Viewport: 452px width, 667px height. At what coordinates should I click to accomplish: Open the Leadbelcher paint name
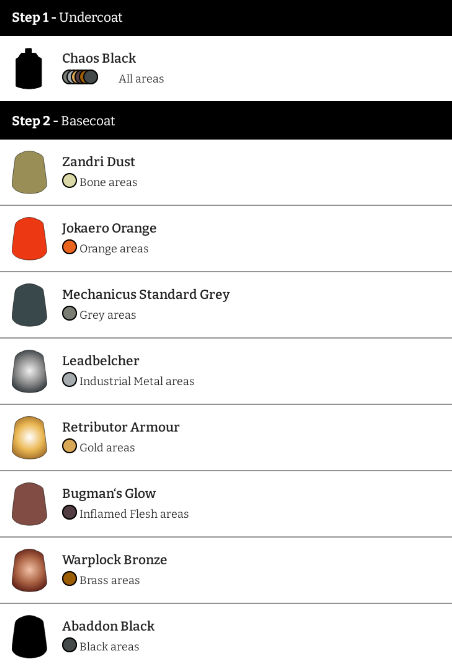click(x=101, y=361)
